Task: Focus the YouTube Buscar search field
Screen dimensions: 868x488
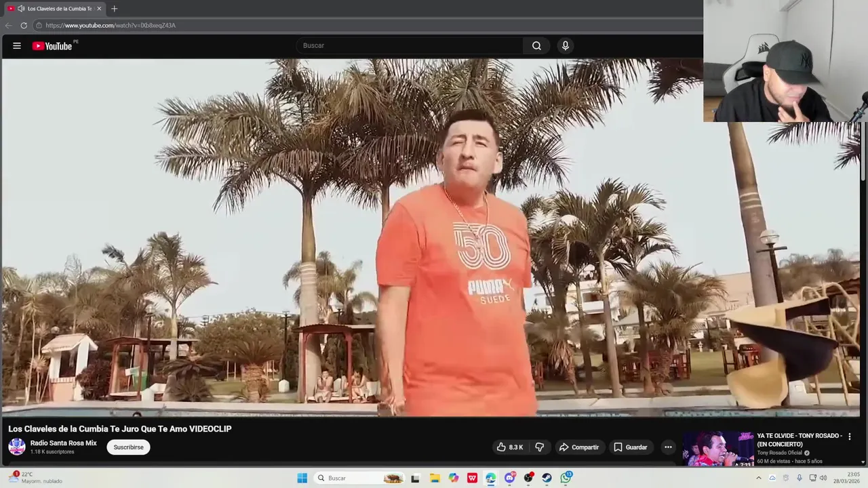Action: click(410, 46)
